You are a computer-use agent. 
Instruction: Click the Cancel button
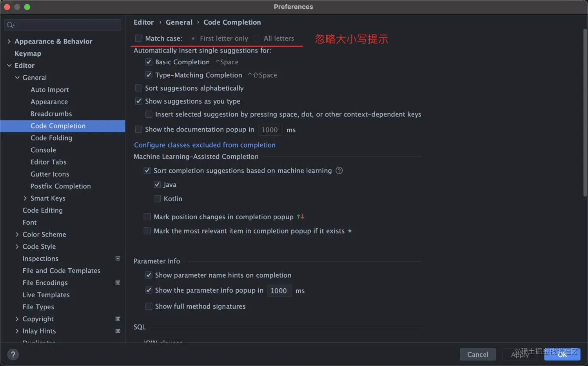pyautogui.click(x=478, y=355)
